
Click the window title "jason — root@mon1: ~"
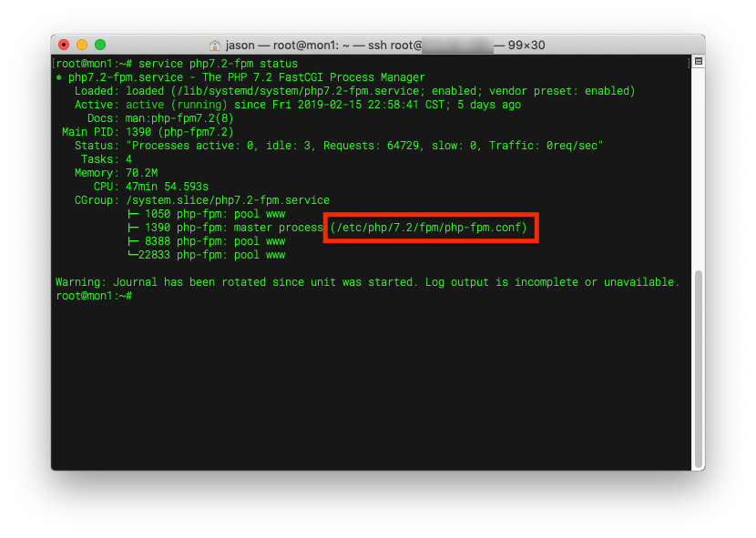287,46
